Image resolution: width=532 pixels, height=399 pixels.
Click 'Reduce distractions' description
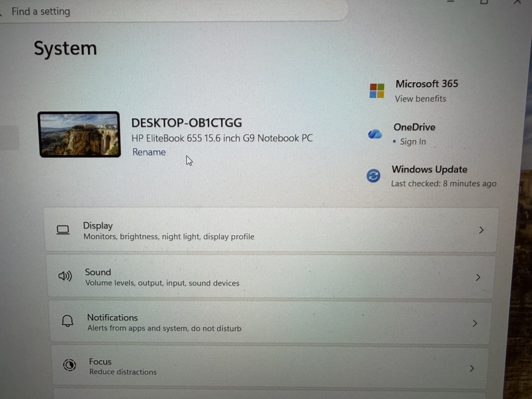(x=123, y=372)
